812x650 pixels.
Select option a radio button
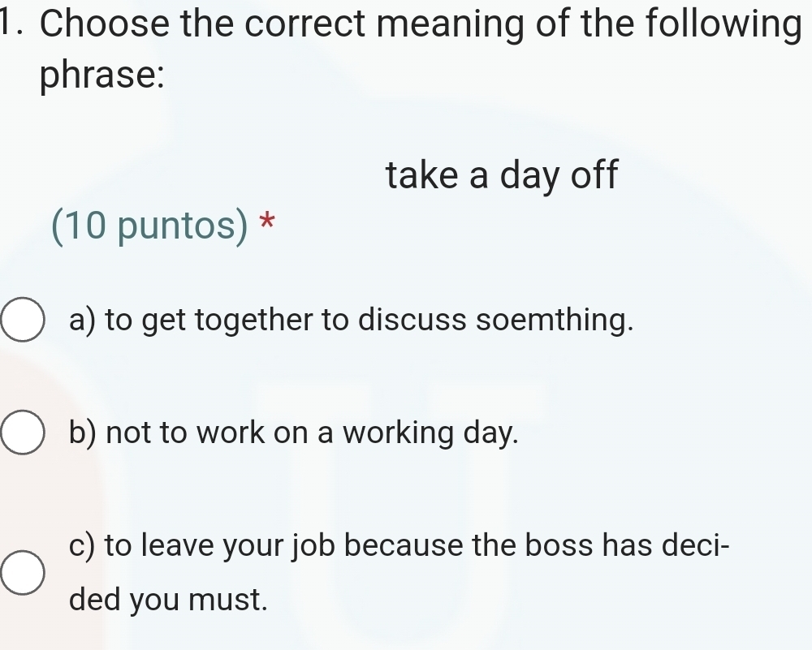click(x=23, y=321)
